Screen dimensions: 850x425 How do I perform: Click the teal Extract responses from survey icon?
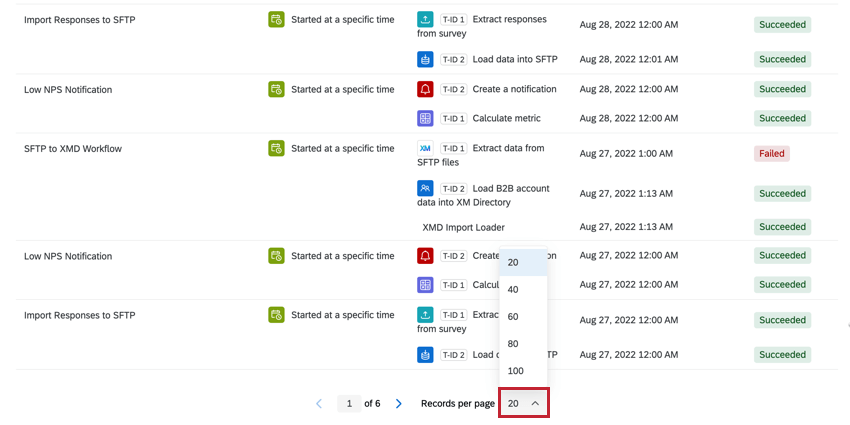click(x=425, y=19)
